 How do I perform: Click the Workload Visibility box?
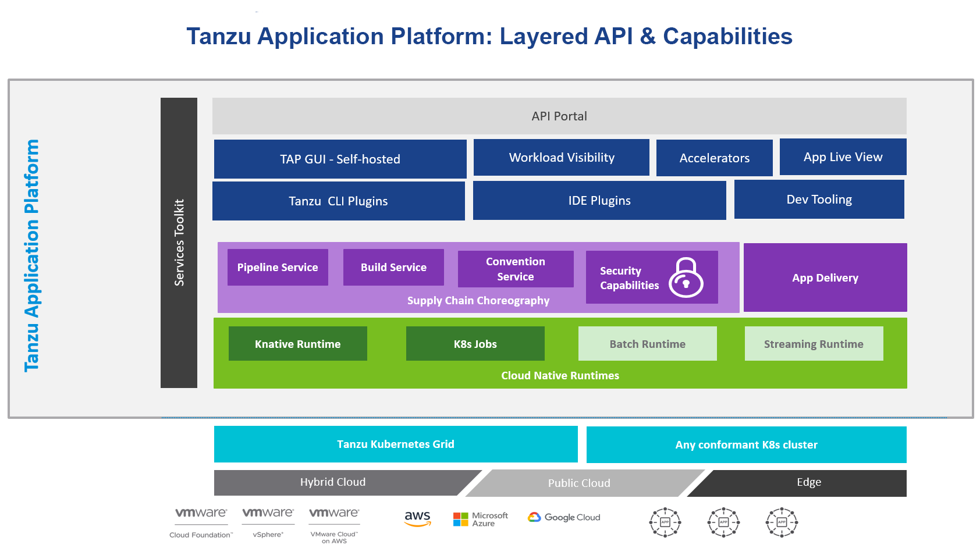tap(562, 157)
